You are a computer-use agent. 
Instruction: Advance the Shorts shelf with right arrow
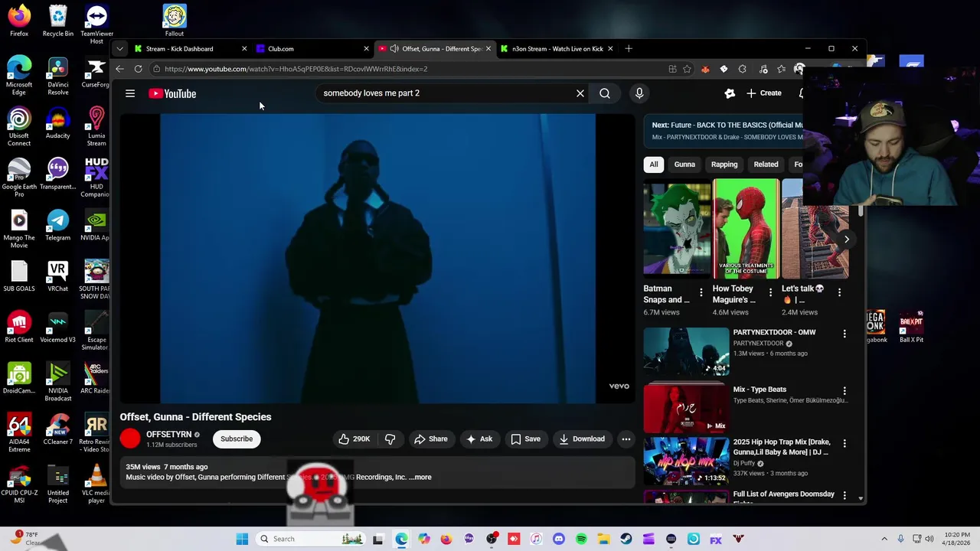[846, 240]
